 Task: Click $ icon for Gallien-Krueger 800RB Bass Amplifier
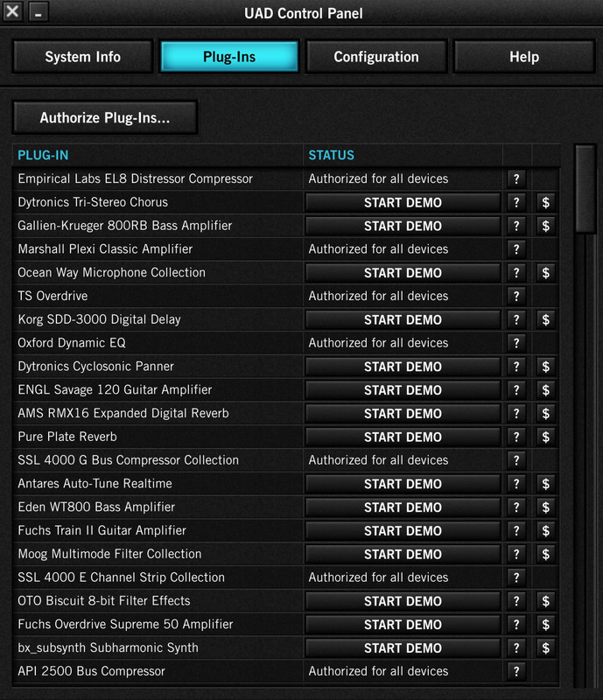pyautogui.click(x=546, y=226)
